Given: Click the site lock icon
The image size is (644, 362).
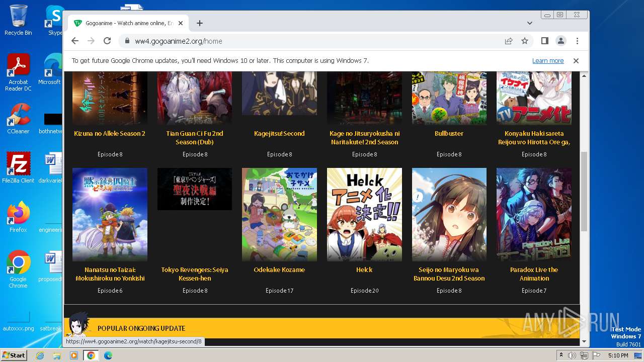Looking at the screenshot, I should click(127, 41).
